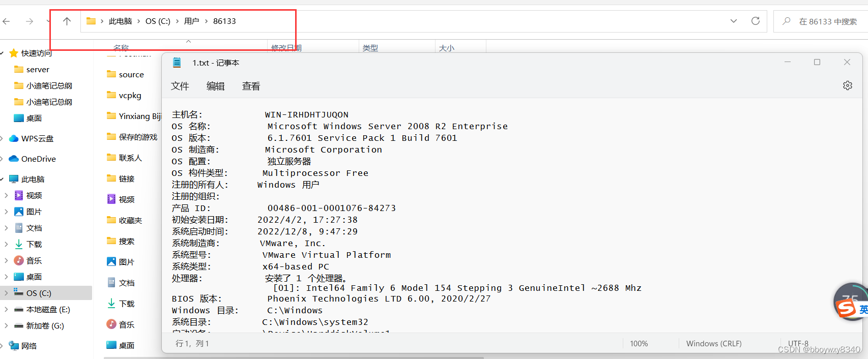Select OneDrive in the sidebar
This screenshot has height=359, width=868.
[x=40, y=159]
